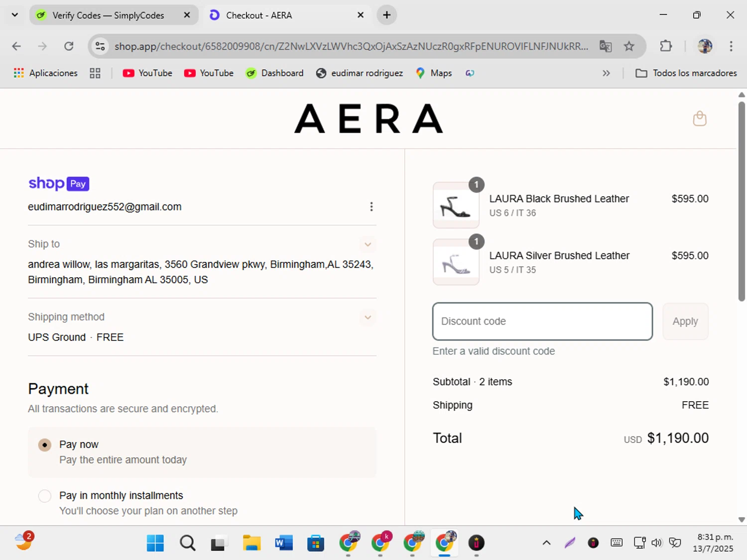
Task: Open a new browser tab
Action: tap(386, 15)
